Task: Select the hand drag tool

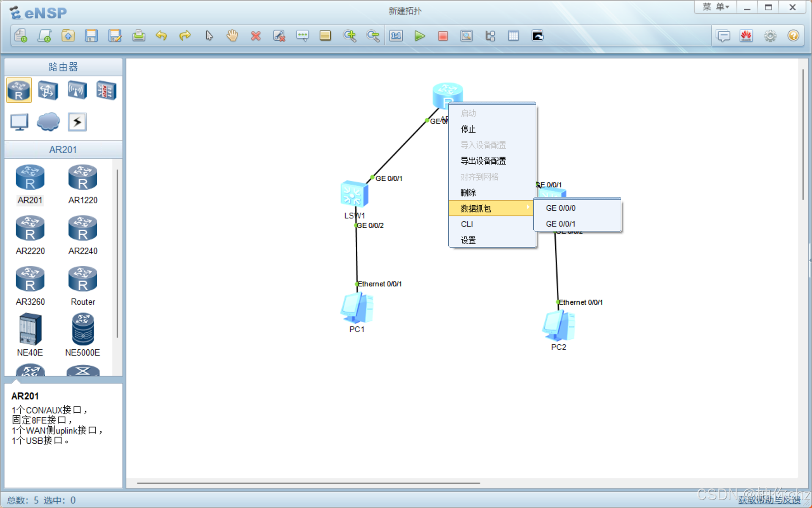Action: (x=232, y=36)
